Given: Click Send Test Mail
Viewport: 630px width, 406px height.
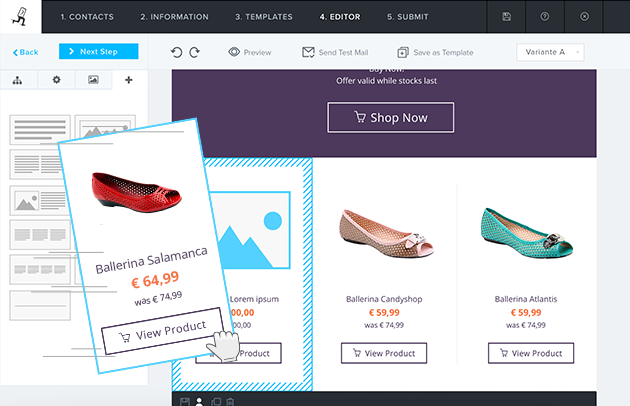Looking at the screenshot, I should (x=335, y=52).
